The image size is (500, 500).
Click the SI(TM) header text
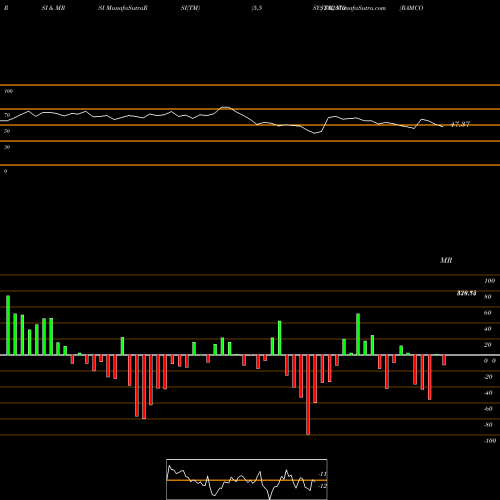click(190, 8)
